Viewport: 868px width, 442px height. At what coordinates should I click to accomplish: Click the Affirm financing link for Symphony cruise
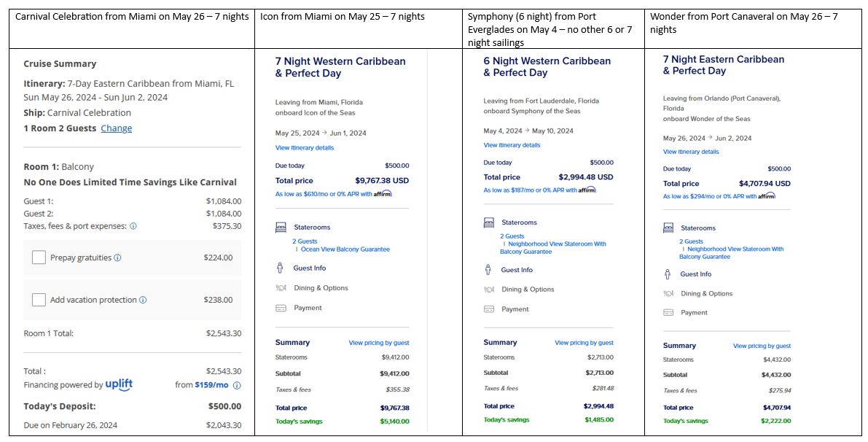540,190
